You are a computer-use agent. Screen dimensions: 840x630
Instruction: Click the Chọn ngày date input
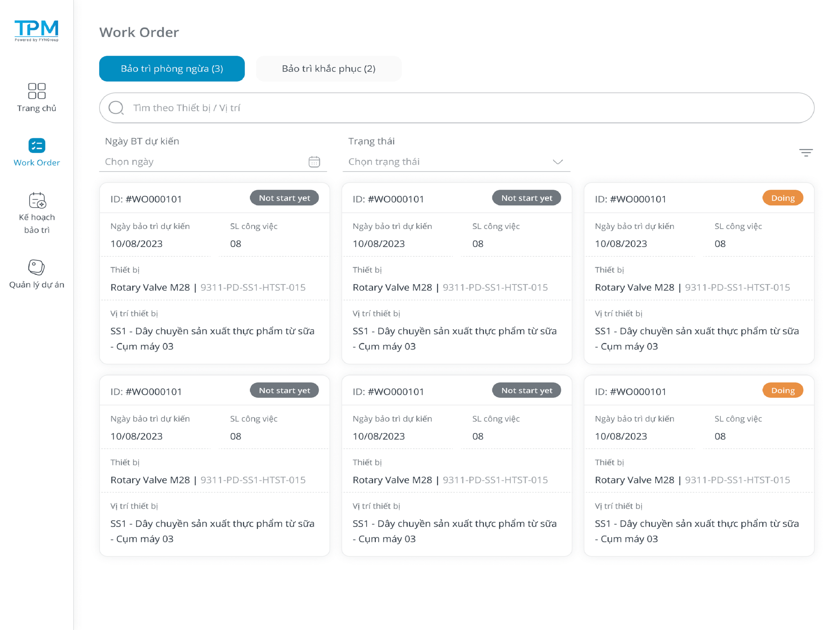pos(213,162)
